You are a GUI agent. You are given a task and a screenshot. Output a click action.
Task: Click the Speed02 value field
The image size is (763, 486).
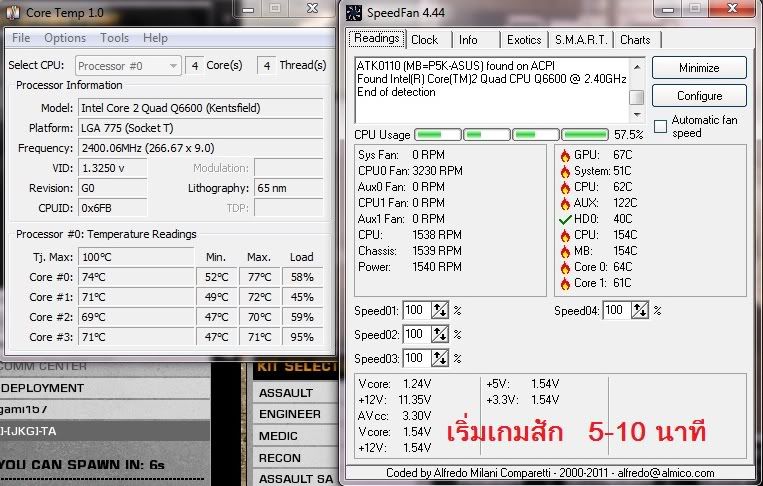[x=417, y=334]
